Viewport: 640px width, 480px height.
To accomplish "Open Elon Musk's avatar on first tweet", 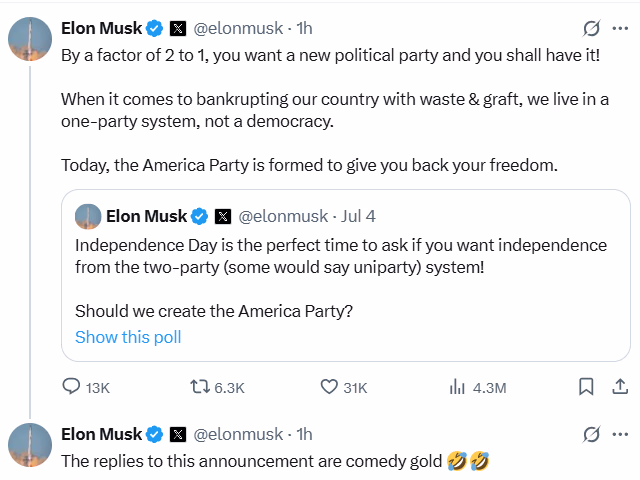I will click(x=30, y=38).
